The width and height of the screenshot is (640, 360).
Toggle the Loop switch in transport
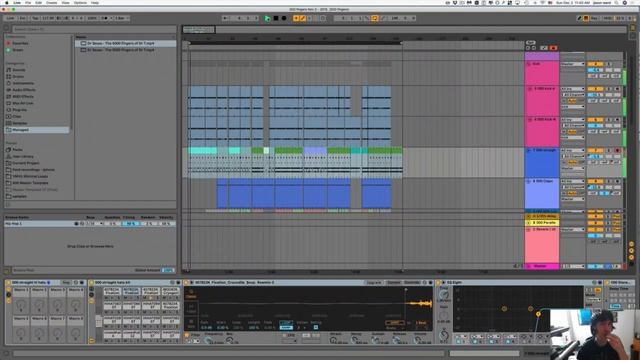[374, 18]
